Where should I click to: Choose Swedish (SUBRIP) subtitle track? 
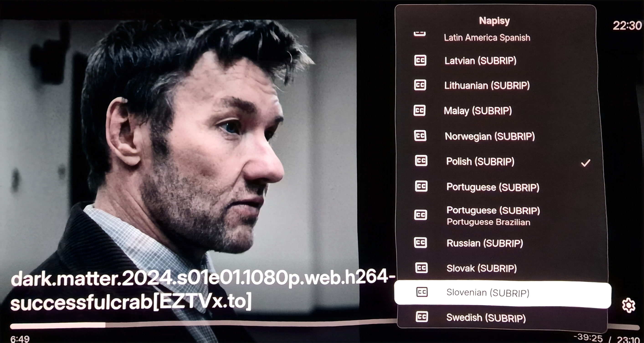click(x=486, y=318)
